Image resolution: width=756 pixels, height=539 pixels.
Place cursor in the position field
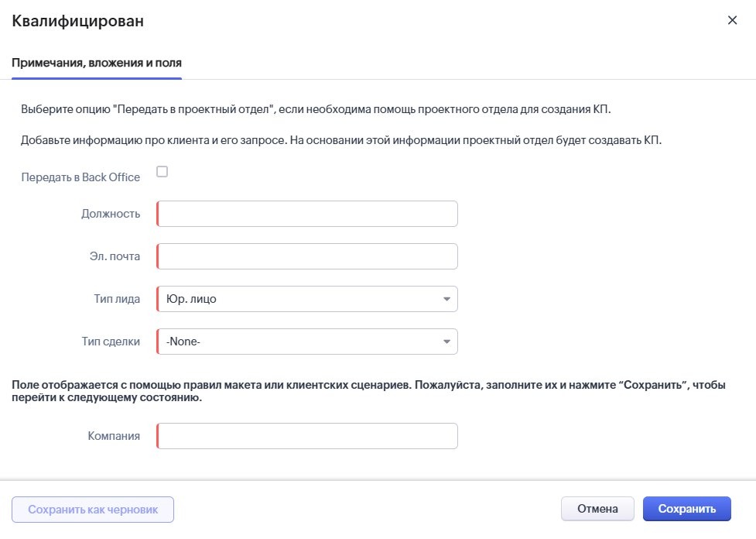tap(306, 213)
